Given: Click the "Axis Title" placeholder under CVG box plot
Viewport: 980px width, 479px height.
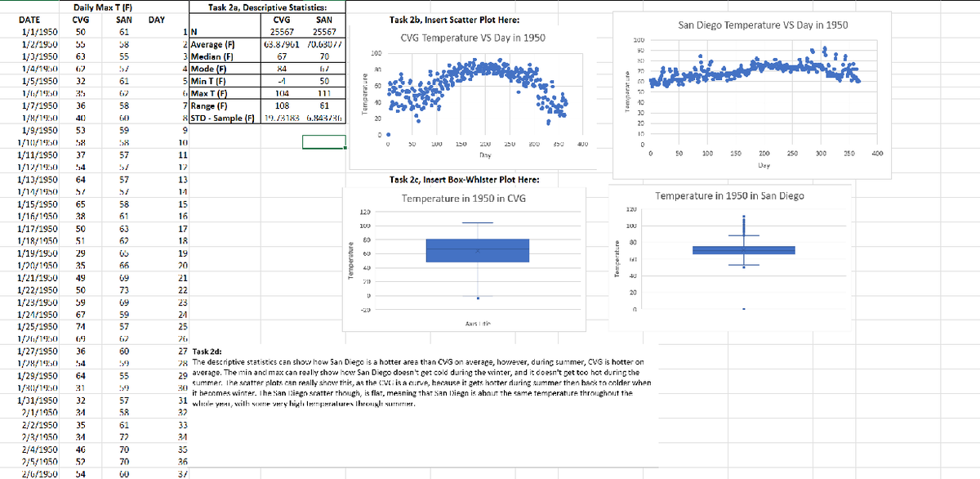Looking at the screenshot, I should coord(476,324).
